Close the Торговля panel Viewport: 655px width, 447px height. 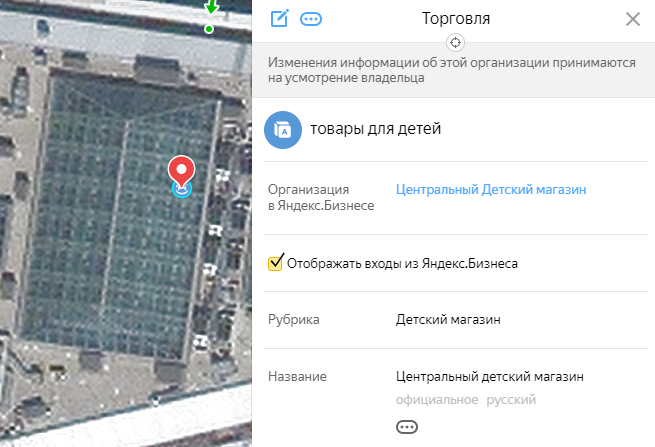(x=633, y=19)
